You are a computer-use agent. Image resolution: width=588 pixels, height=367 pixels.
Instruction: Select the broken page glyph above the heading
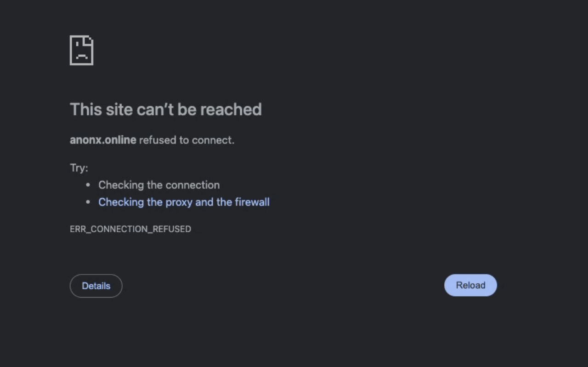click(81, 51)
